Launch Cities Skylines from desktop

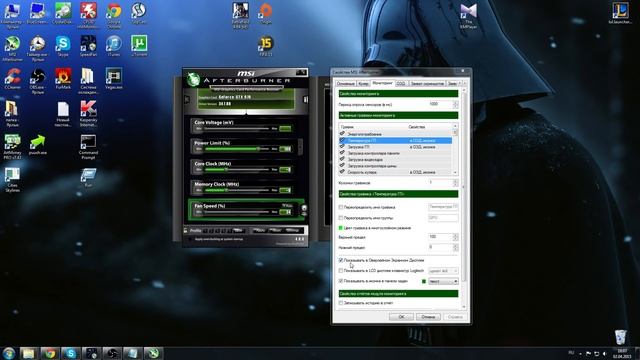pos(12,180)
